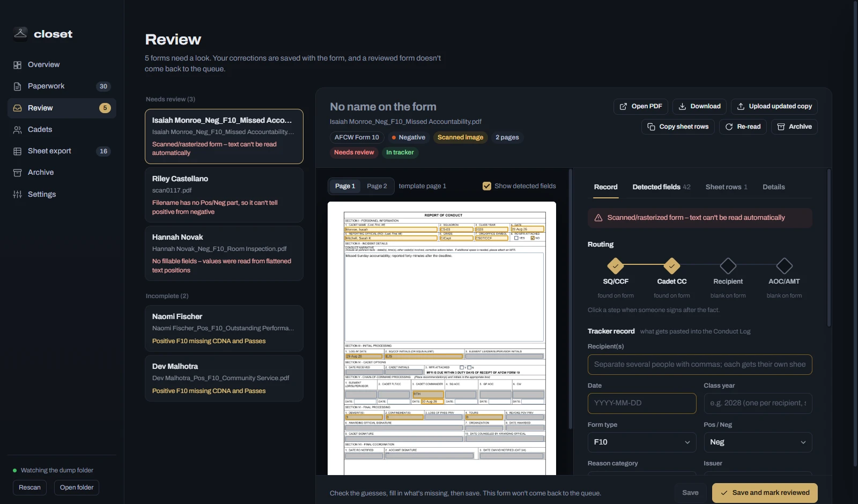Open Sheet export via its table icon
This screenshot has width=858, height=504.
point(17,151)
